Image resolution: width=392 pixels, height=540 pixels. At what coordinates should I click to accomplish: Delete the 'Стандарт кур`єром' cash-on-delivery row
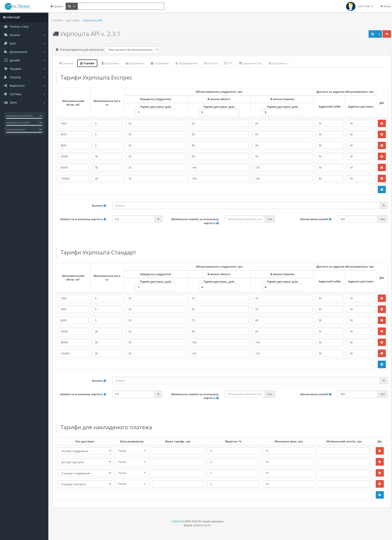(379, 484)
